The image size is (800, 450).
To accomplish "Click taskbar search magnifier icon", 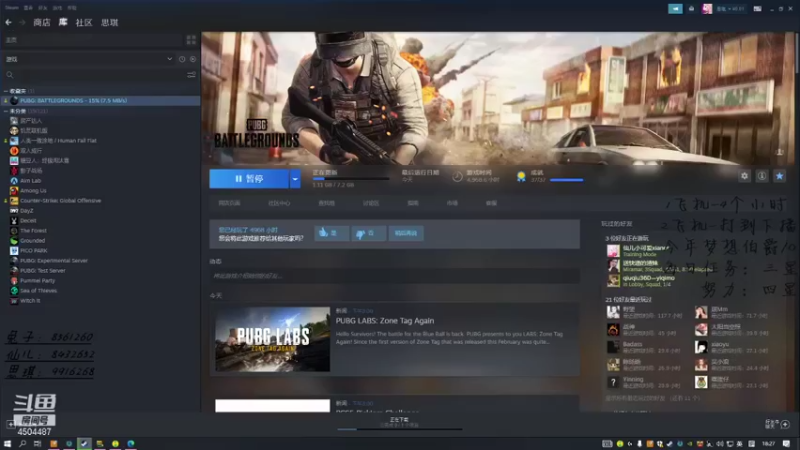I will click(22, 444).
